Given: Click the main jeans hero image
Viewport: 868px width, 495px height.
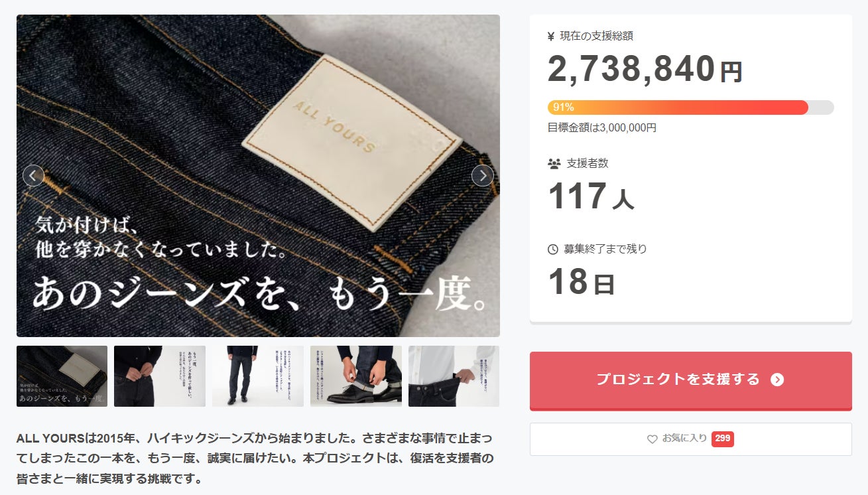Looking at the screenshot, I should pos(258,176).
